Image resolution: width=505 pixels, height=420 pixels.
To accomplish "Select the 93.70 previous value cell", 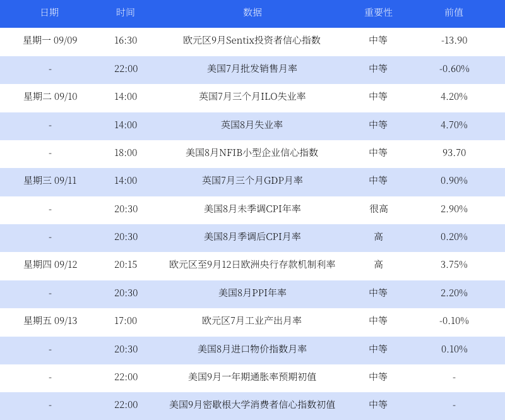I will point(454,153).
